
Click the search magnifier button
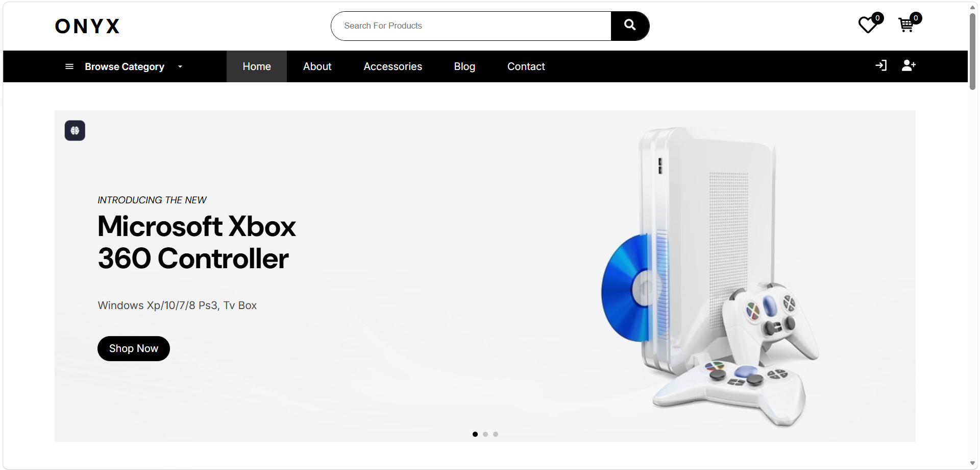[x=630, y=26]
